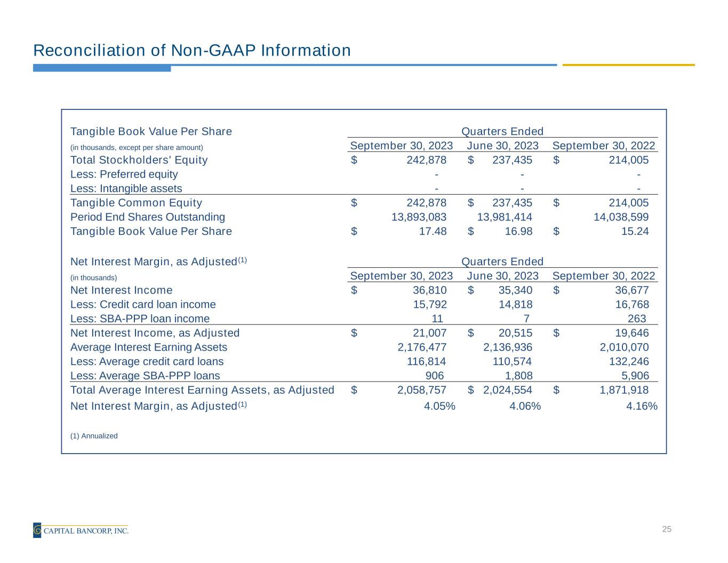The width and height of the screenshot is (728, 563).
Task: Click page number 25
Action: 667,529
